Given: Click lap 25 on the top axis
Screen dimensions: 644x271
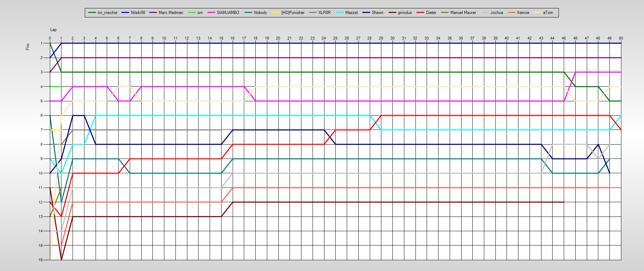Looking at the screenshot, I should 335,38.
